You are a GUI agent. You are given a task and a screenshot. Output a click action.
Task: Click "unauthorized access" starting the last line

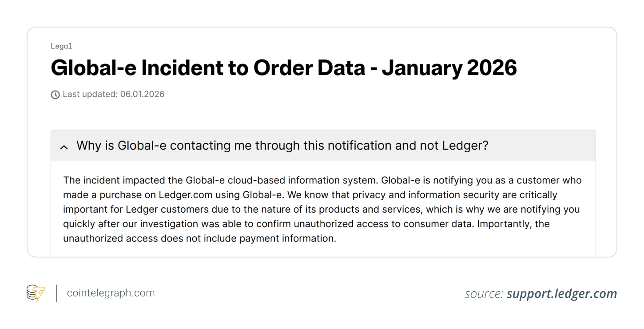coord(110,238)
